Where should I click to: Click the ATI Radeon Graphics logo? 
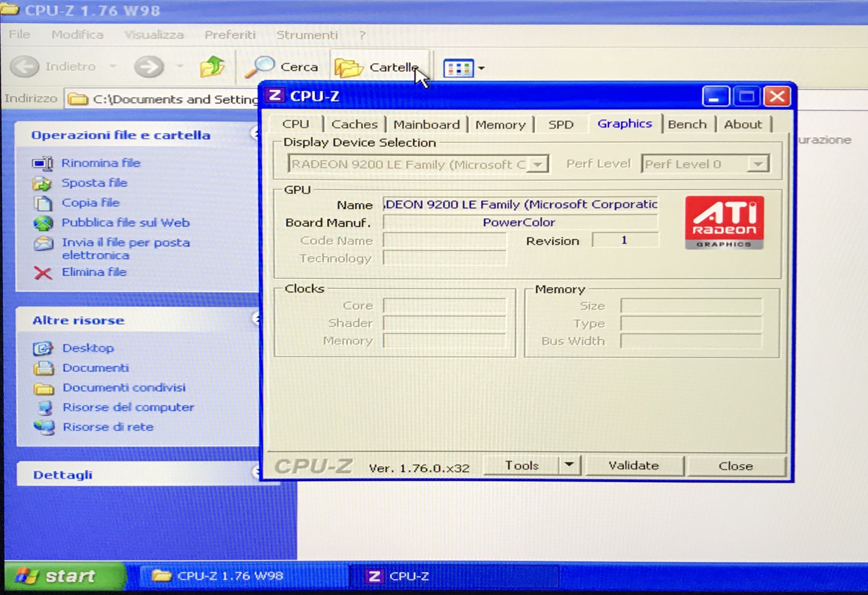point(724,222)
